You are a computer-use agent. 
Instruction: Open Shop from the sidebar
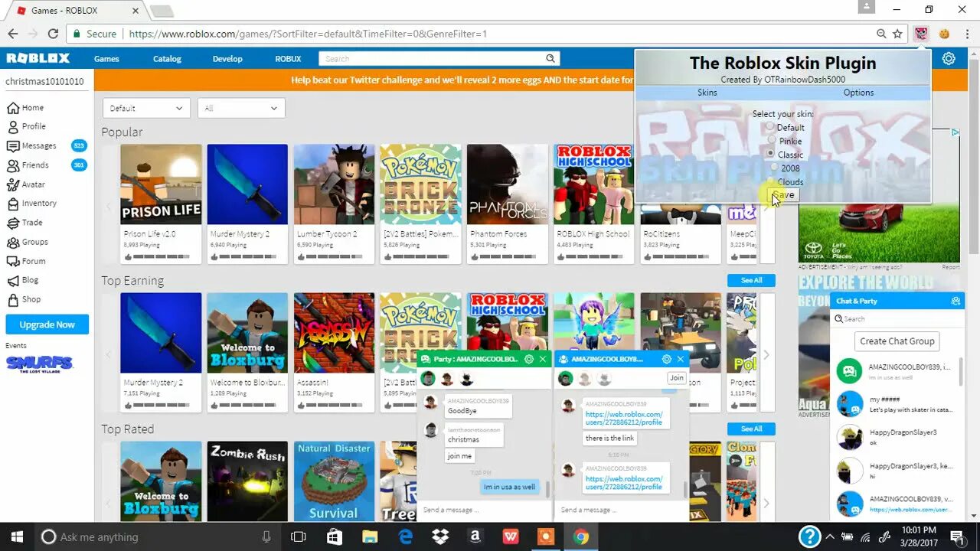tap(24, 299)
